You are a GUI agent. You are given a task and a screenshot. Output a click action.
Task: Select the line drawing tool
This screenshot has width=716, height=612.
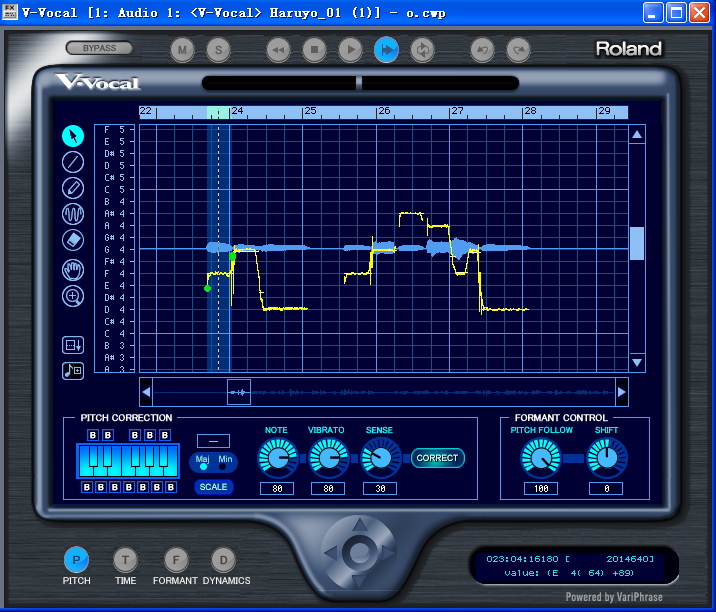pos(73,162)
